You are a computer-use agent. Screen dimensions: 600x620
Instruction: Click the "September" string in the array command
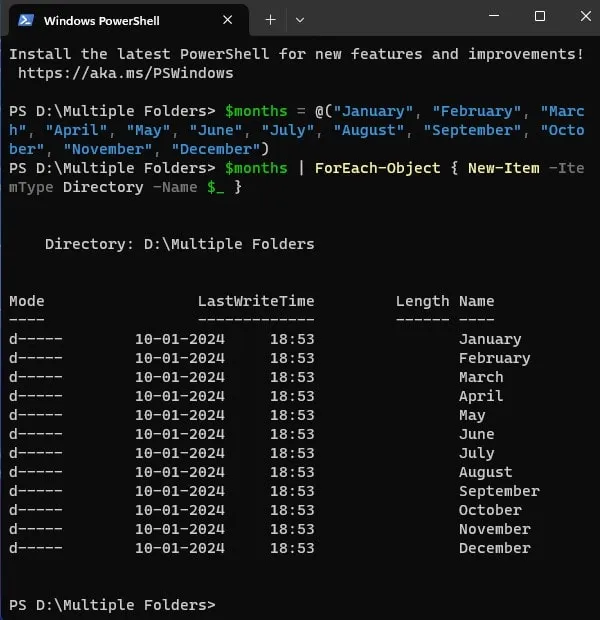coord(472,130)
